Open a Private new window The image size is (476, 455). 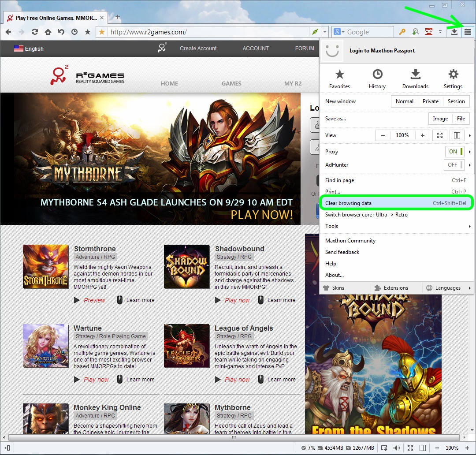click(430, 101)
